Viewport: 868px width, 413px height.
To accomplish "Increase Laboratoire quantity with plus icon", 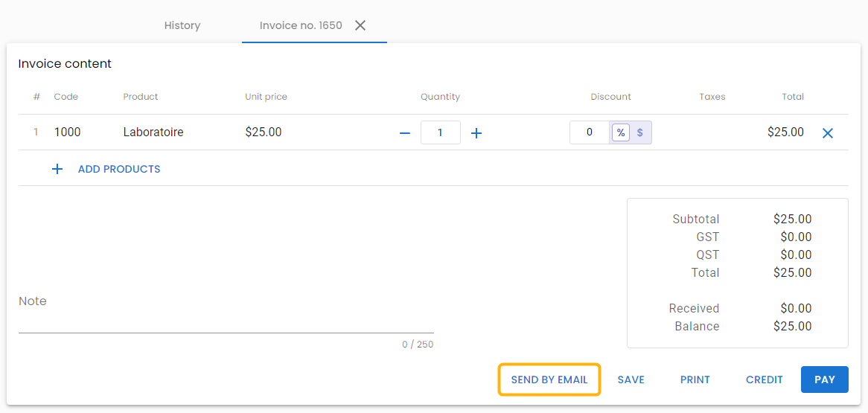I will point(476,133).
